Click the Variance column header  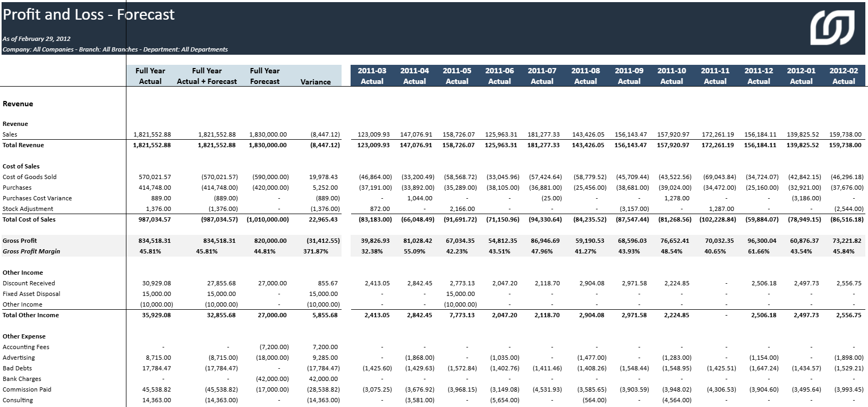[316, 82]
